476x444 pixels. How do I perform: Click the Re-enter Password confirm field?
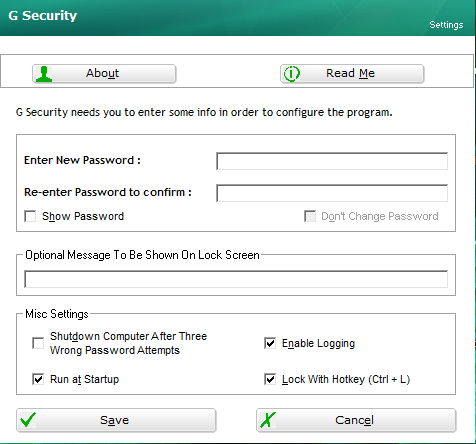point(332,193)
